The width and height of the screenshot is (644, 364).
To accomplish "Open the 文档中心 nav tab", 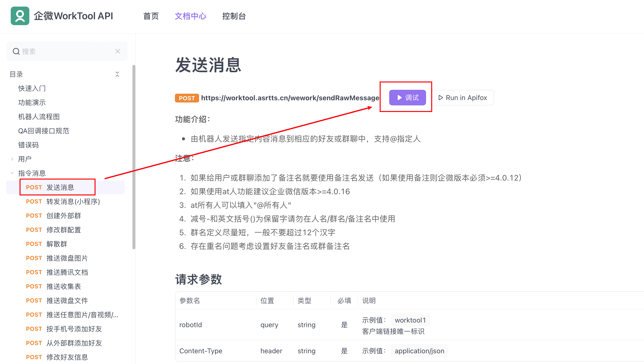I will click(190, 16).
